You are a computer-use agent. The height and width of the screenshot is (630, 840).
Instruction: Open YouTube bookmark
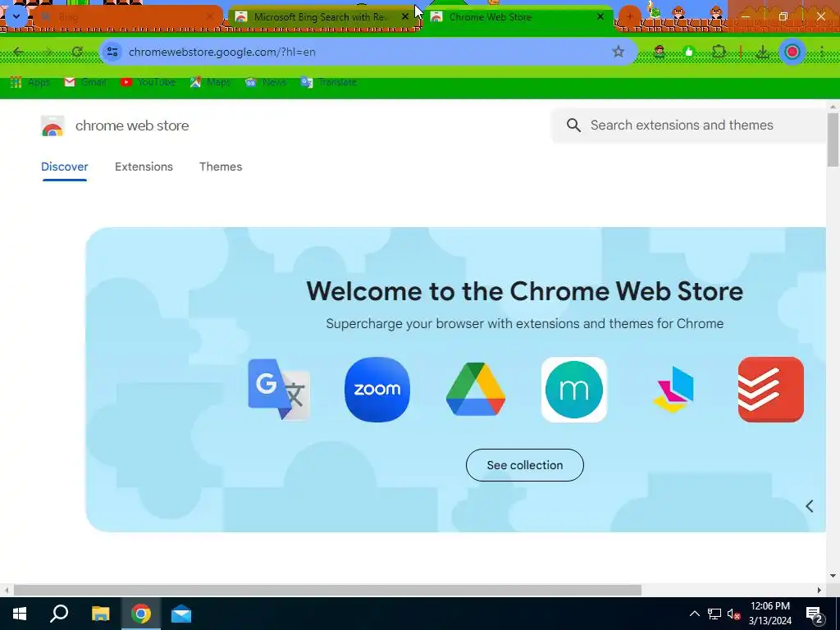pyautogui.click(x=148, y=82)
